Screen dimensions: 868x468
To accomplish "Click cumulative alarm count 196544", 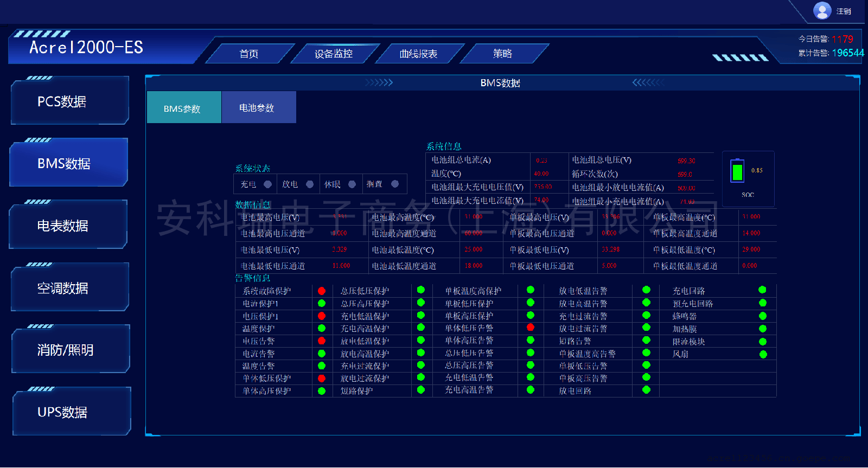I will click(x=848, y=53).
